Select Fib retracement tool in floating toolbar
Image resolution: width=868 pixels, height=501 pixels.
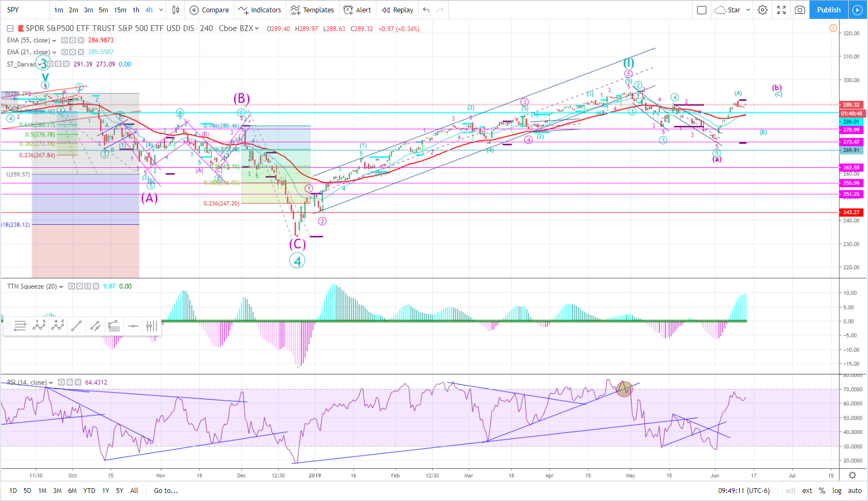[x=20, y=326]
